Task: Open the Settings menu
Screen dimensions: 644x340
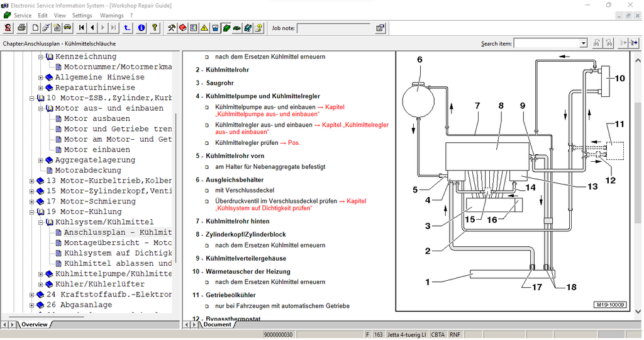Action: tap(82, 15)
